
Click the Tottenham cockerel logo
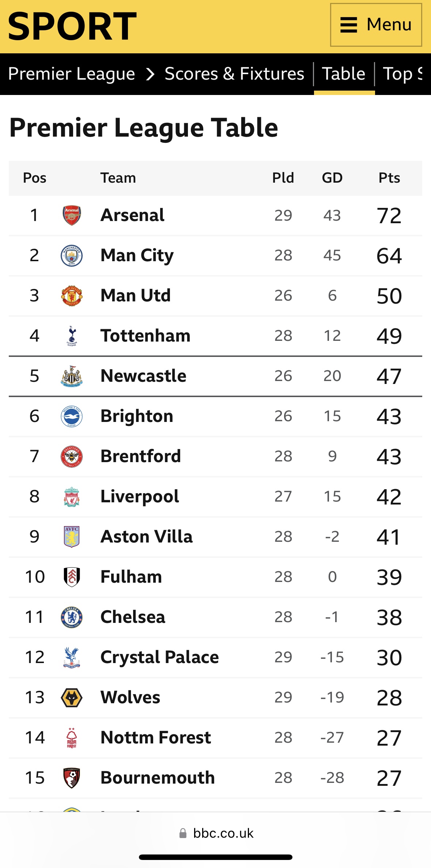point(72,336)
